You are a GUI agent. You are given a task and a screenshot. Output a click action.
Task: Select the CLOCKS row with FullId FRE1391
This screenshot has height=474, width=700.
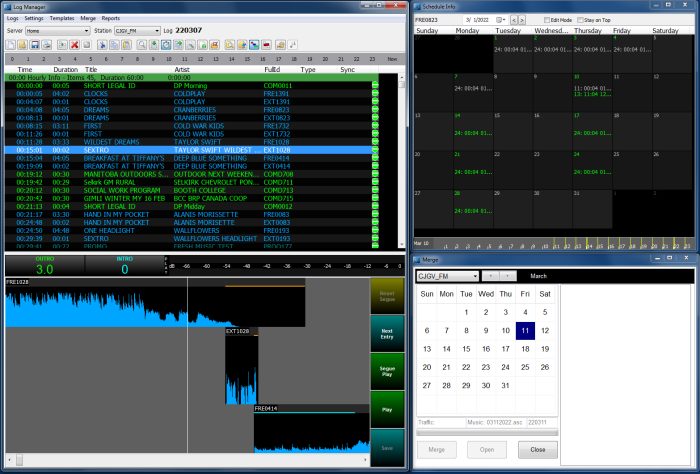pos(192,94)
